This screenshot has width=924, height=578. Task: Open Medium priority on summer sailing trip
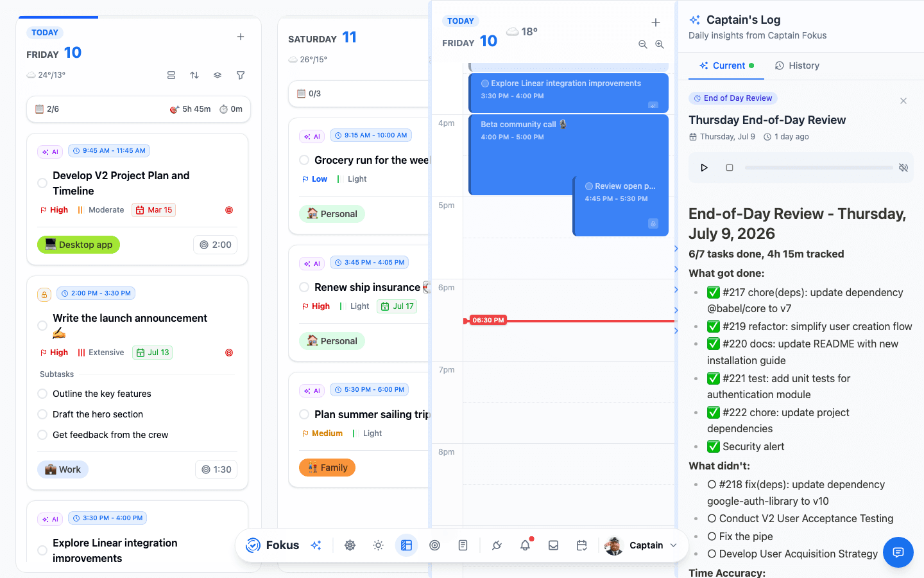[322, 433]
